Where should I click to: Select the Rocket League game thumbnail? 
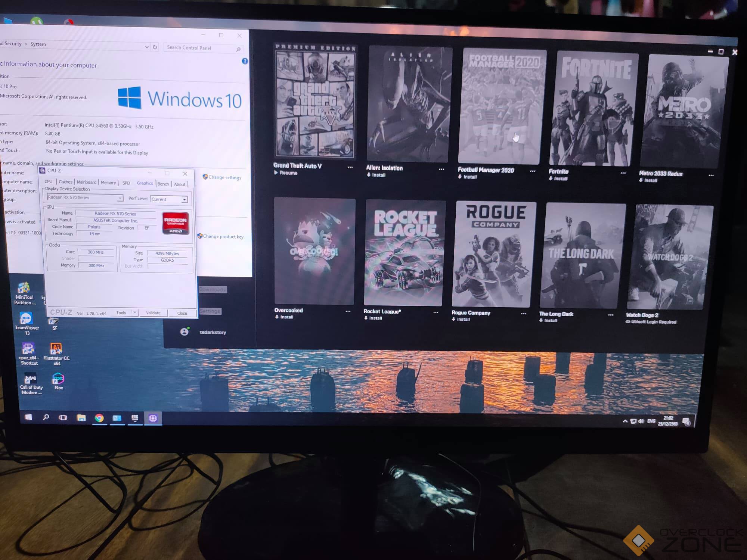(404, 253)
